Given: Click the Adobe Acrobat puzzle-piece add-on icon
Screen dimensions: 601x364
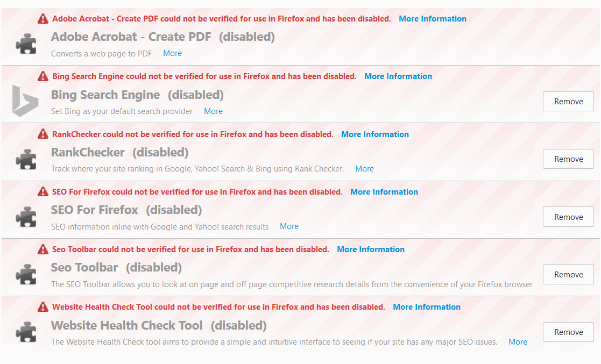Looking at the screenshot, I should [26, 44].
